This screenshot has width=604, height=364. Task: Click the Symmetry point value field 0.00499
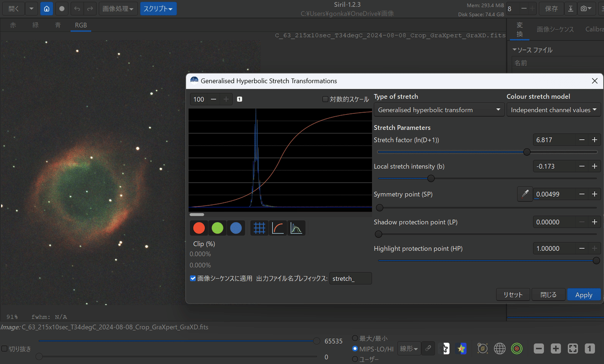[x=554, y=194]
